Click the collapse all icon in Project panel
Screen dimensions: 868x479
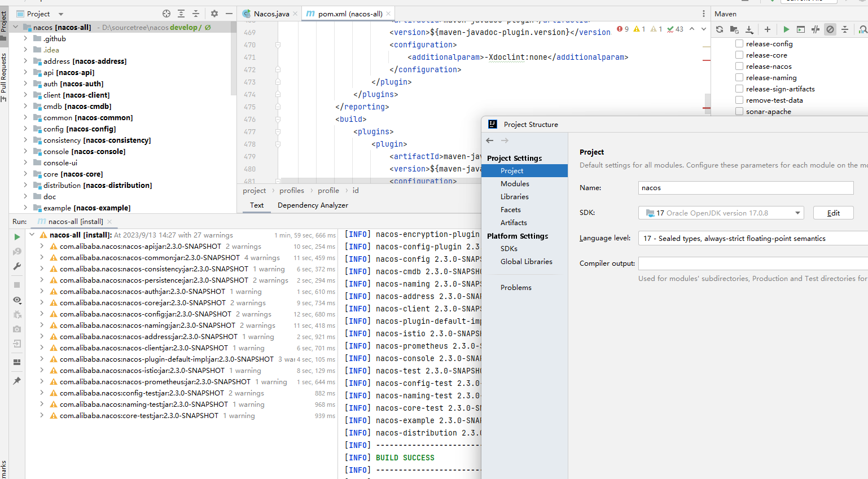(196, 14)
